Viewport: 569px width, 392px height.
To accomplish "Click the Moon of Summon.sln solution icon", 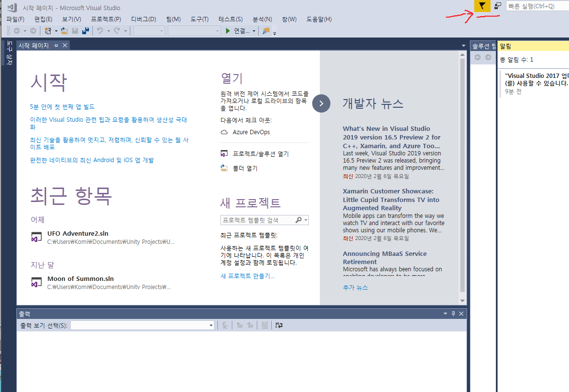I will click(x=36, y=282).
